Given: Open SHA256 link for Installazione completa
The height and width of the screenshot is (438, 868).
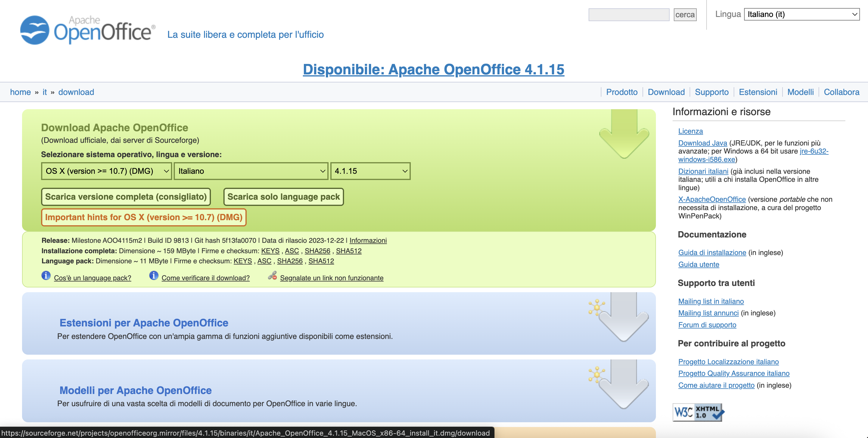Looking at the screenshot, I should pyautogui.click(x=318, y=251).
